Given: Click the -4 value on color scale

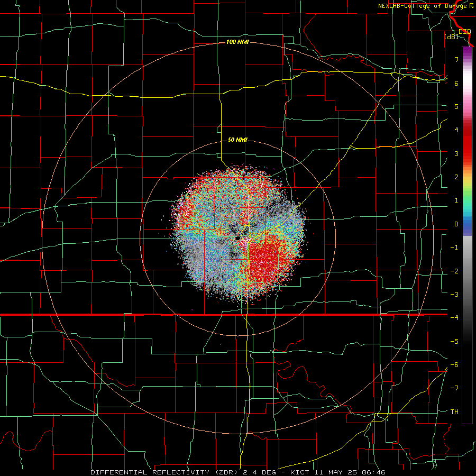Looking at the screenshot, I should [454, 317].
